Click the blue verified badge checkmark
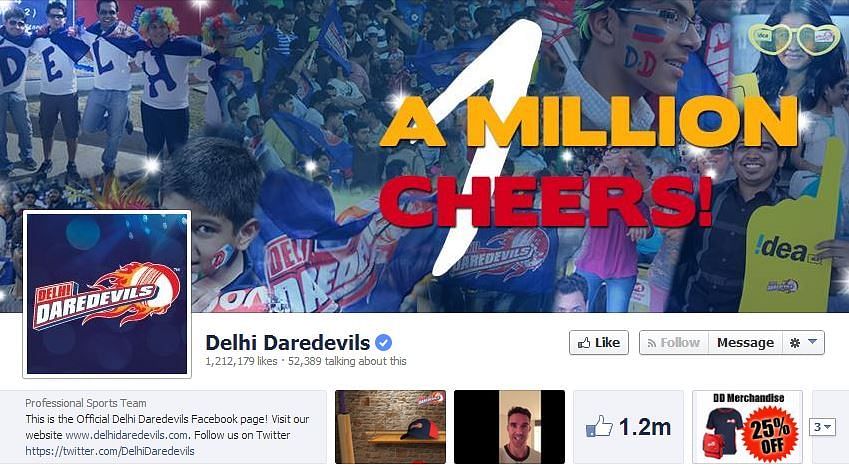 pos(383,342)
